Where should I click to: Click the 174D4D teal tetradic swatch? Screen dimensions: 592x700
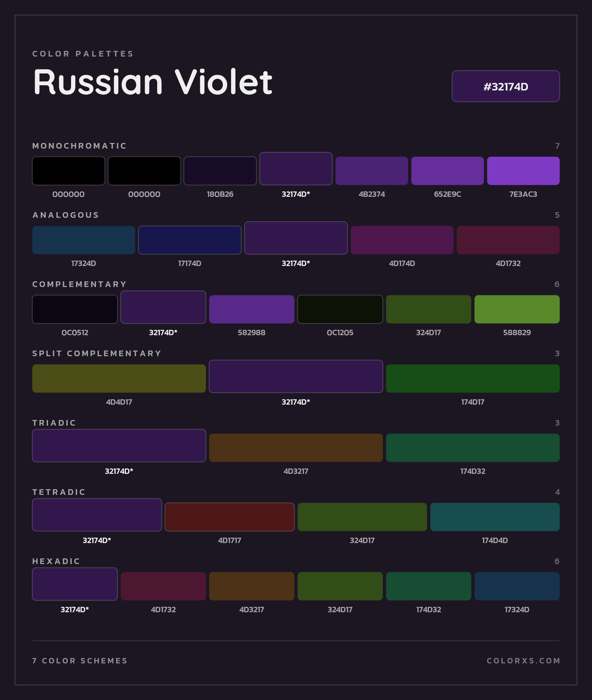tap(495, 517)
